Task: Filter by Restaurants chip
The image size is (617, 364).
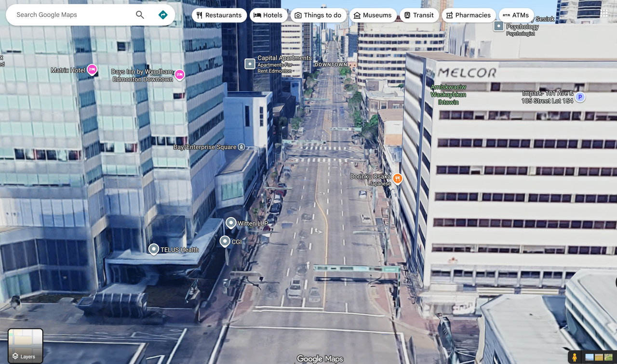Action: point(219,15)
